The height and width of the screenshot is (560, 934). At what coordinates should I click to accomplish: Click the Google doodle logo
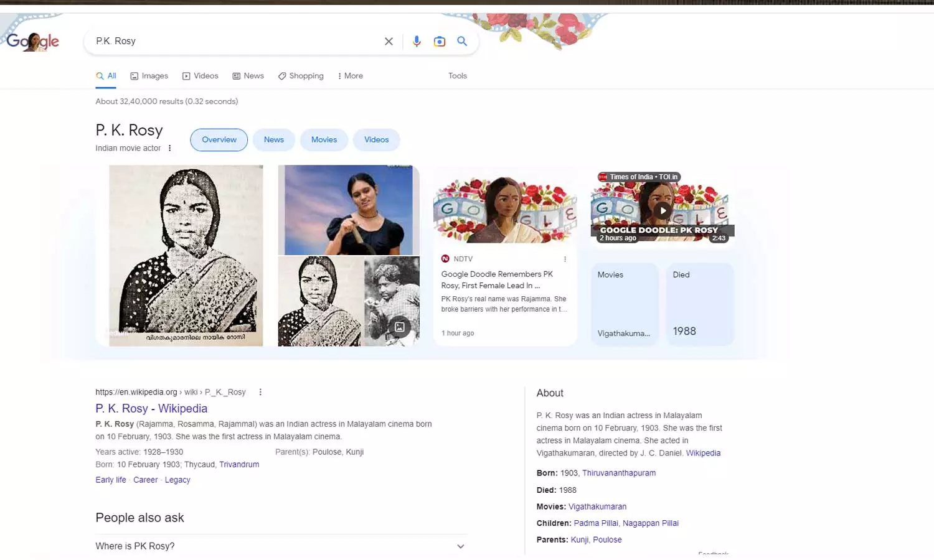coord(33,41)
